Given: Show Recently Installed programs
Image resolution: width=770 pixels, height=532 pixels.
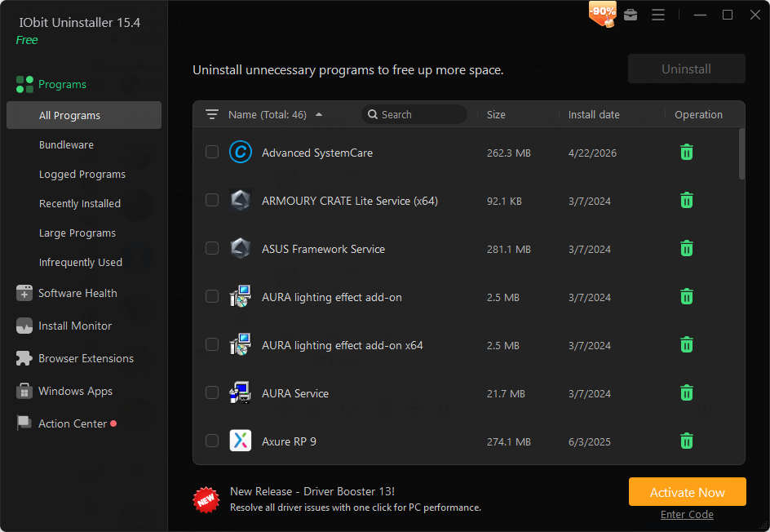Looking at the screenshot, I should pyautogui.click(x=80, y=203).
